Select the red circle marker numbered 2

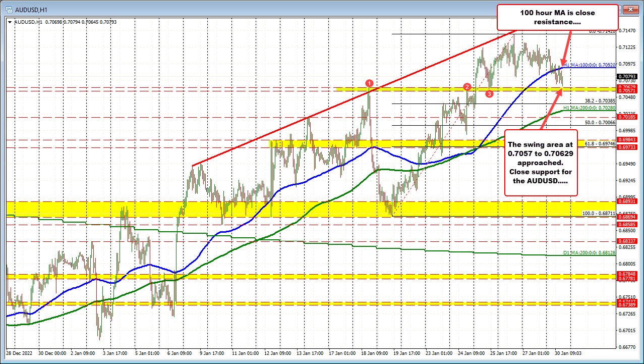(467, 87)
